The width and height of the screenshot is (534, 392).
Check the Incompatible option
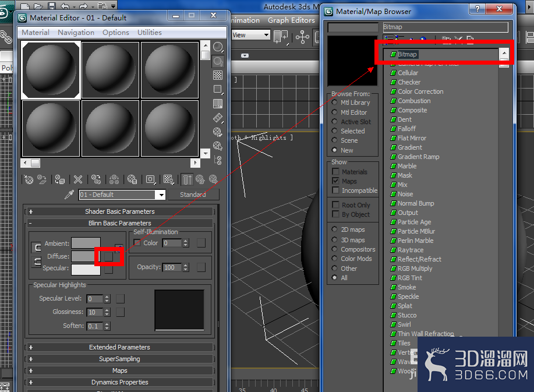335,190
